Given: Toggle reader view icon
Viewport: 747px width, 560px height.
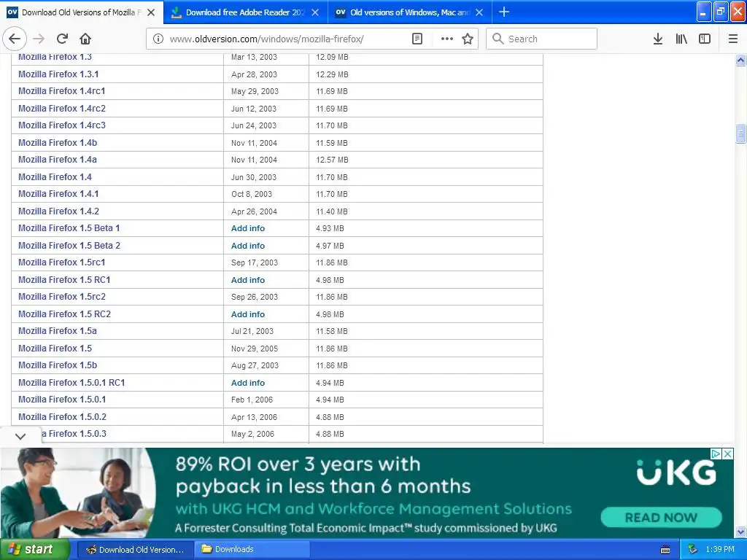Looking at the screenshot, I should coord(417,39).
